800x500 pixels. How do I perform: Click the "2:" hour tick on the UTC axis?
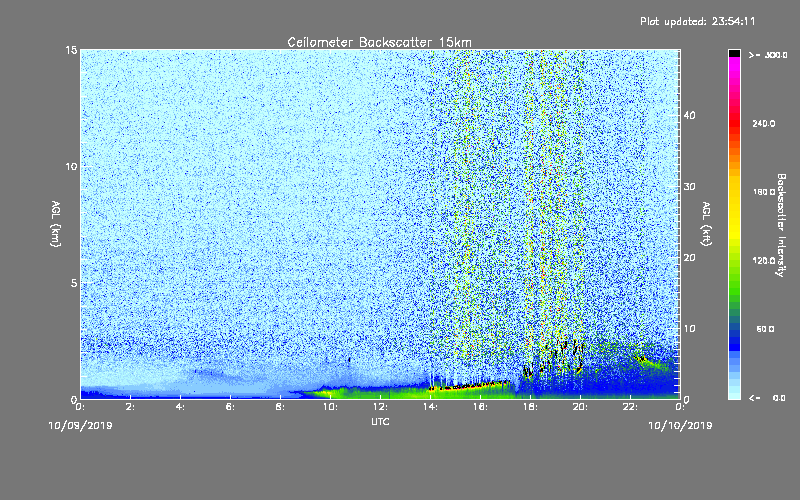point(131,407)
